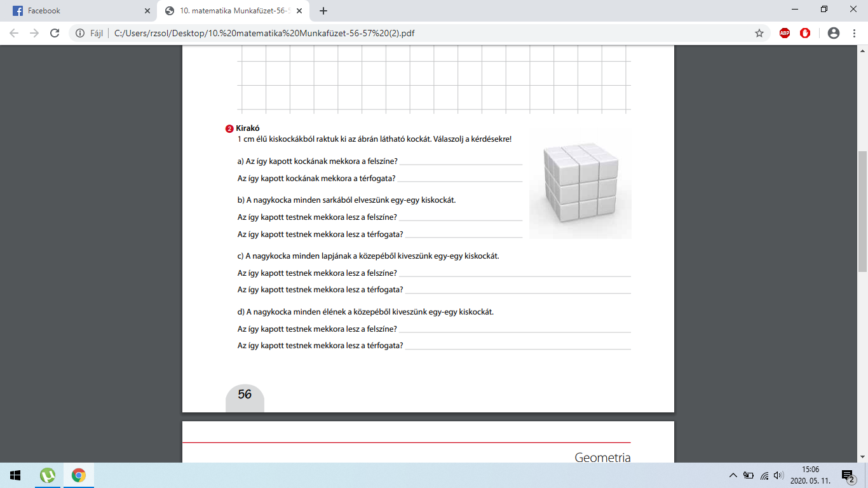Open the Windows Start menu
Image resolution: width=868 pixels, height=488 pixels.
(x=15, y=475)
